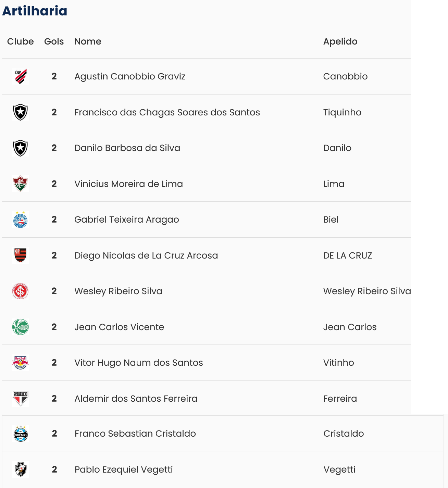Click Botafogo crest beside Tiquinho
The width and height of the screenshot is (448, 488).
[x=20, y=112]
